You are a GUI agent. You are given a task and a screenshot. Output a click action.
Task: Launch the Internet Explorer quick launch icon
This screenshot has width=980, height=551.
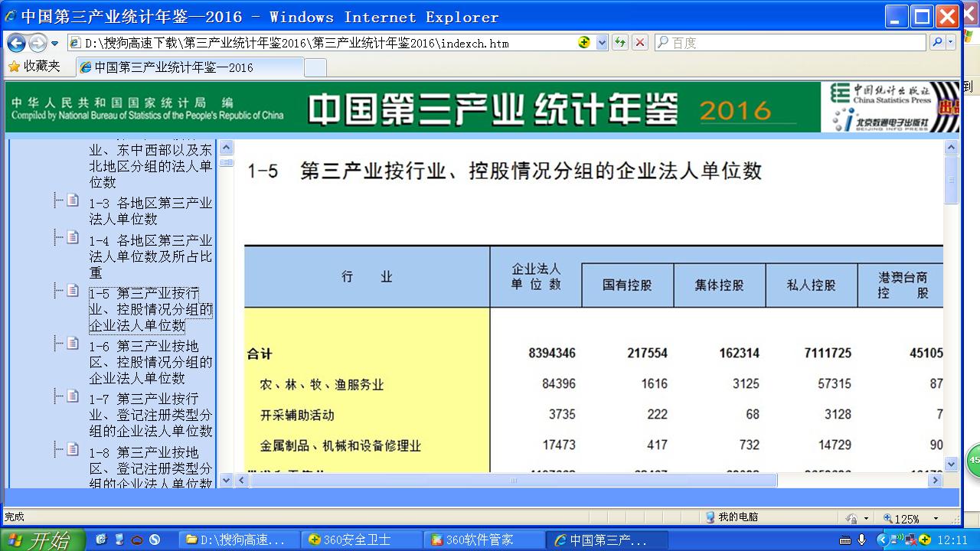point(101,540)
